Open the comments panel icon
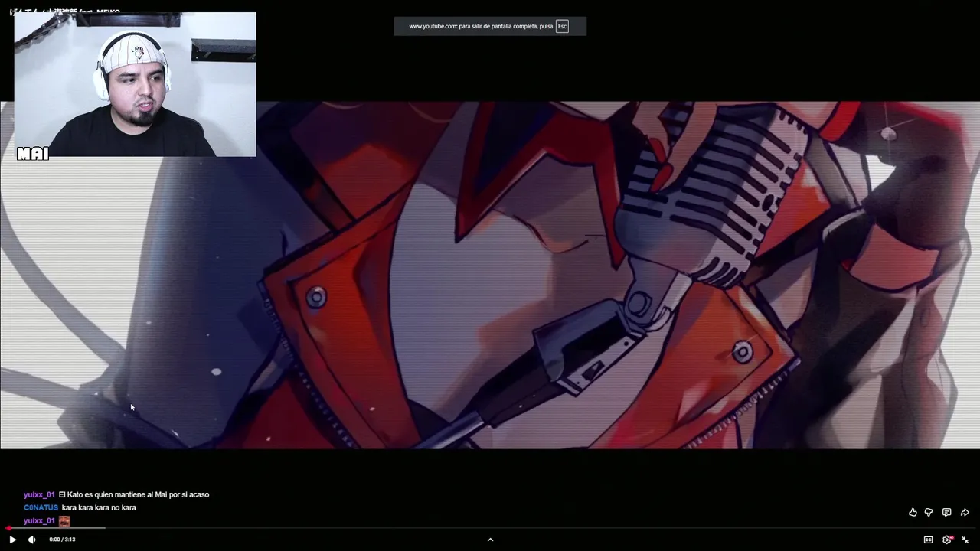Screen dimensions: 980x551 [x=946, y=512]
